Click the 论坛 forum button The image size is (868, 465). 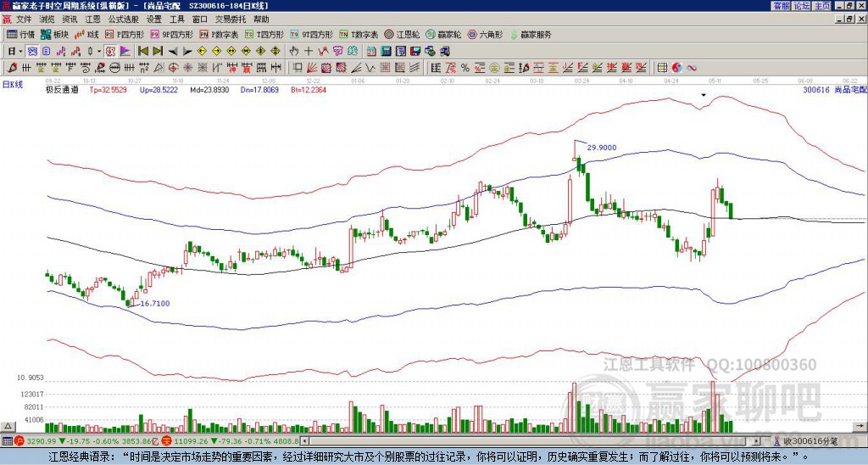[x=802, y=6]
